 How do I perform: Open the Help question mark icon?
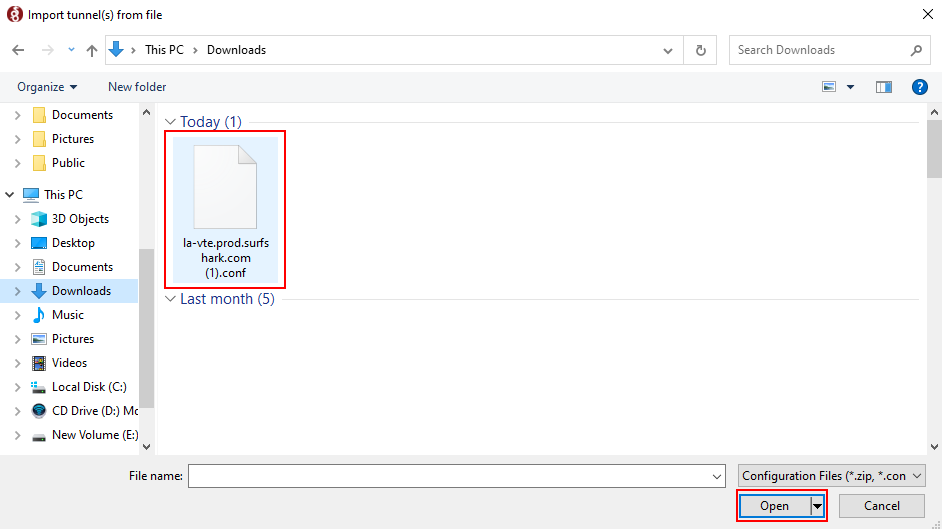coord(920,87)
